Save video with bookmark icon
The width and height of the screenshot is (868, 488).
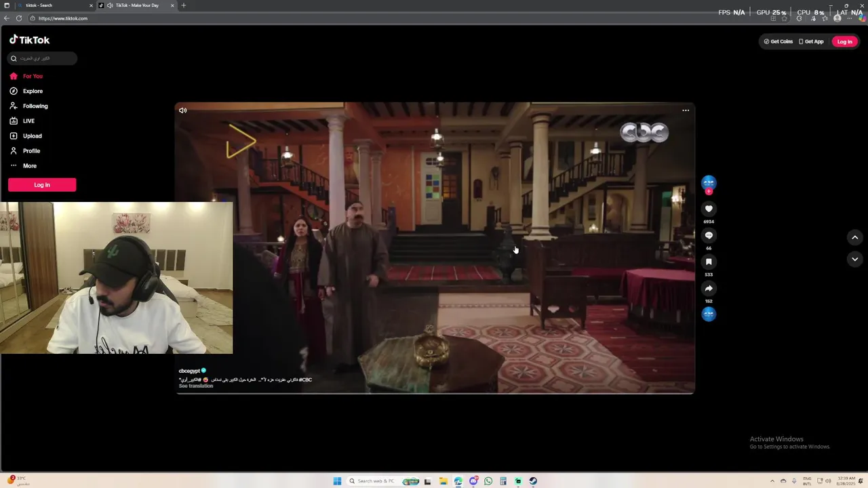(x=709, y=262)
